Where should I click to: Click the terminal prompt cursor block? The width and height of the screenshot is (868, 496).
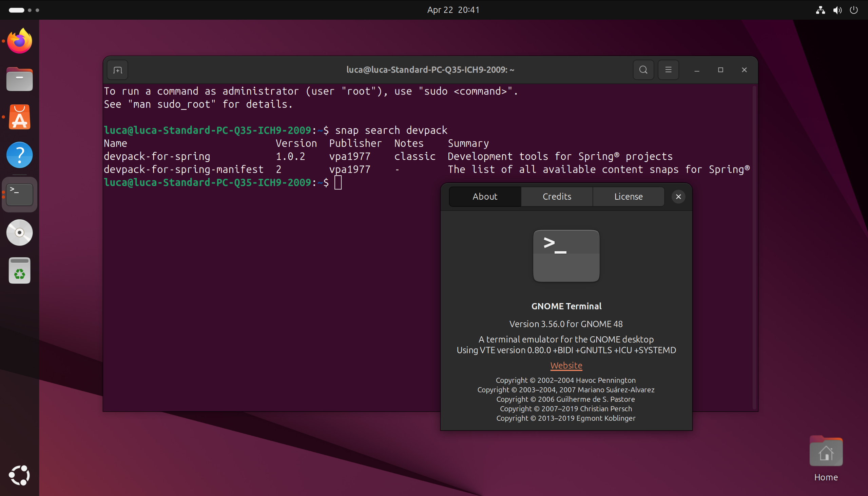[x=338, y=183]
